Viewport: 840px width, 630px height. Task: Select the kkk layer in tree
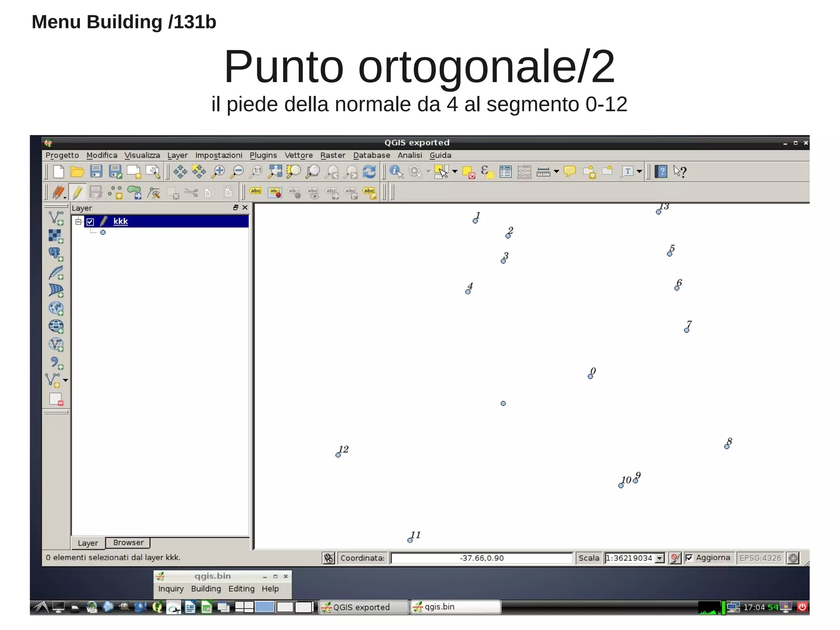[121, 222]
